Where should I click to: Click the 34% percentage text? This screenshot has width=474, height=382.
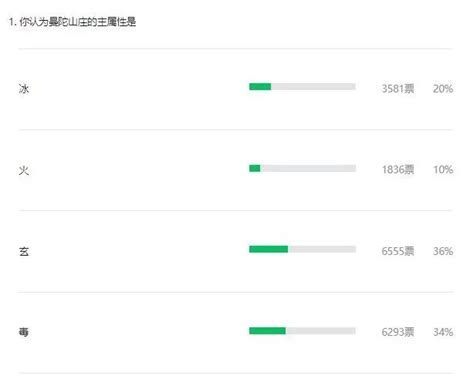tap(443, 332)
